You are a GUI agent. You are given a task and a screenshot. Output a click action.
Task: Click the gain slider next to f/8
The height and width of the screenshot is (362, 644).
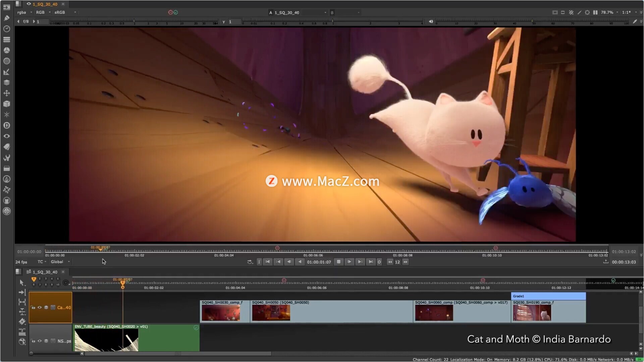click(133, 22)
